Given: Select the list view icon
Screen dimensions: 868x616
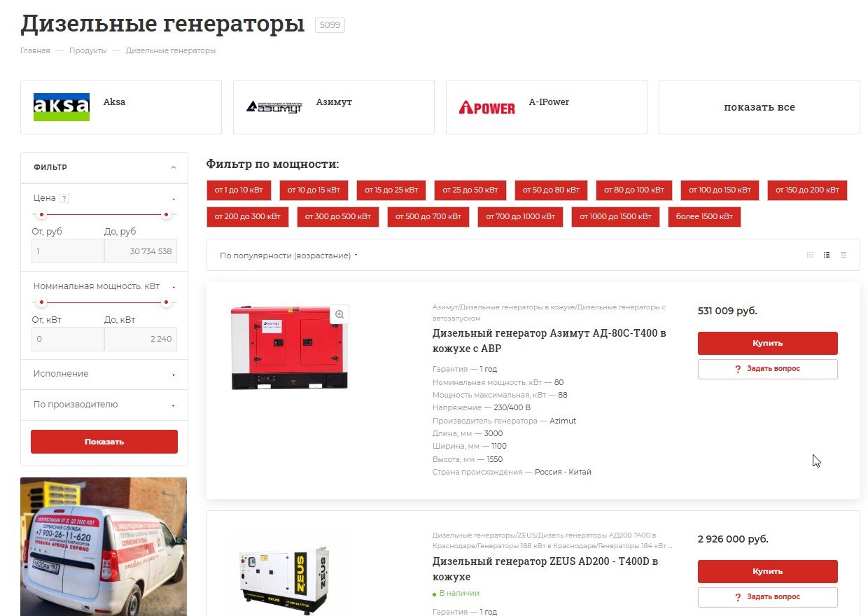Looking at the screenshot, I should point(827,255).
